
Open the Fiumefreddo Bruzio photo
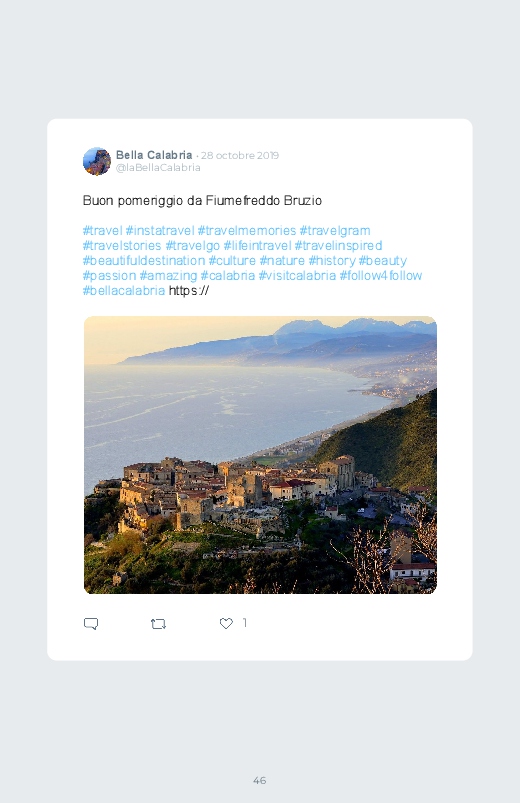[x=260, y=455]
